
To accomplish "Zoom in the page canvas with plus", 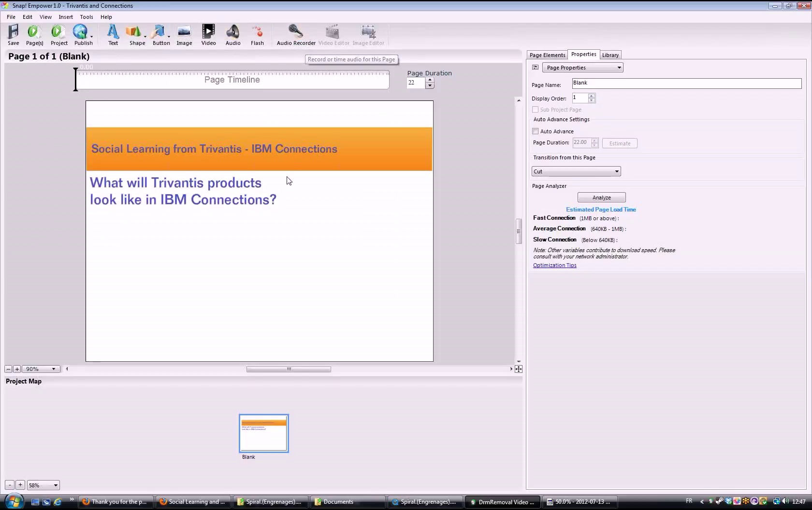I will tap(17, 369).
